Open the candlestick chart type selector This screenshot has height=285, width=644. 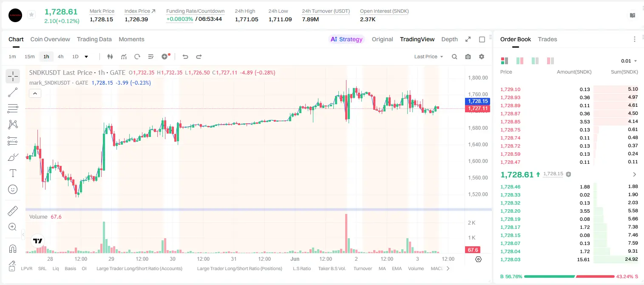(x=111, y=57)
